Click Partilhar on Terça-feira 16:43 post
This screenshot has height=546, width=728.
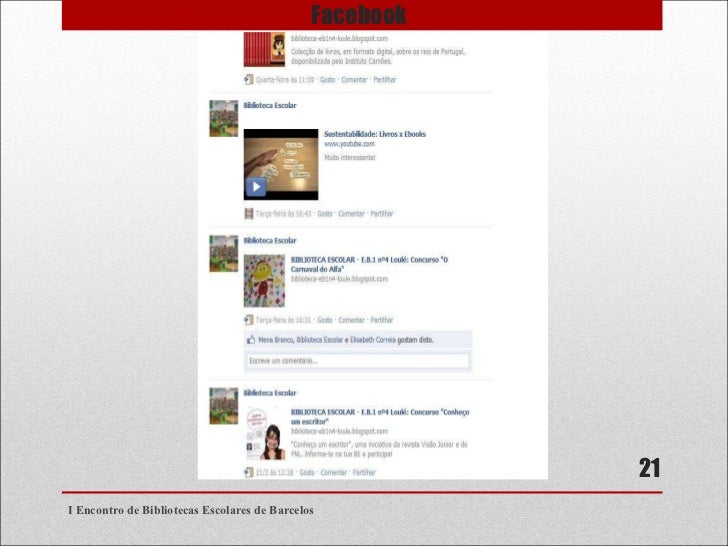(382, 214)
